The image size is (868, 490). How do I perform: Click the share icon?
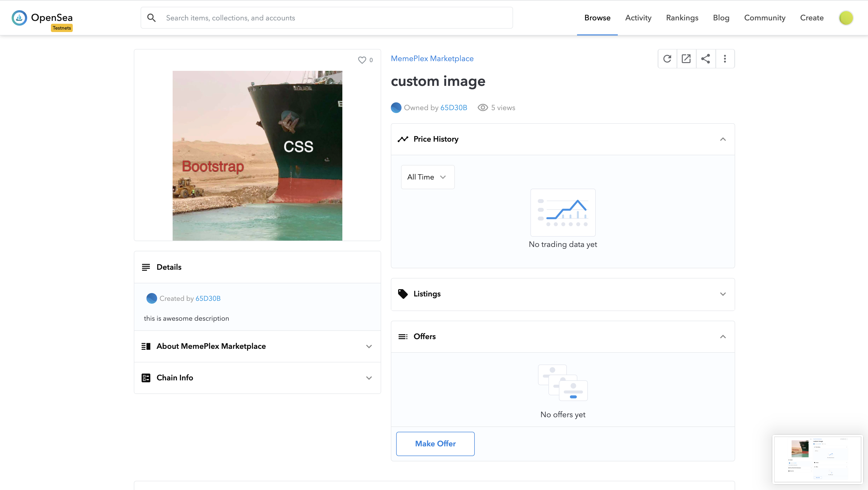pos(705,59)
